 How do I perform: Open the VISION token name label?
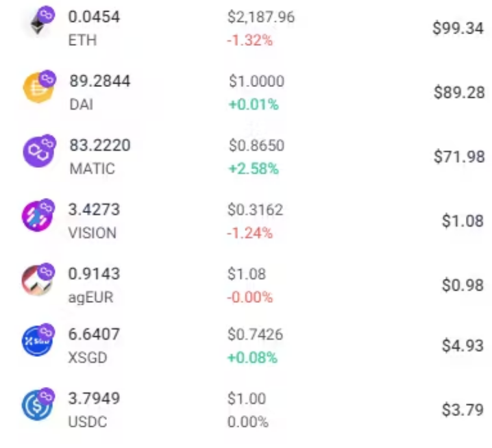coord(93,233)
